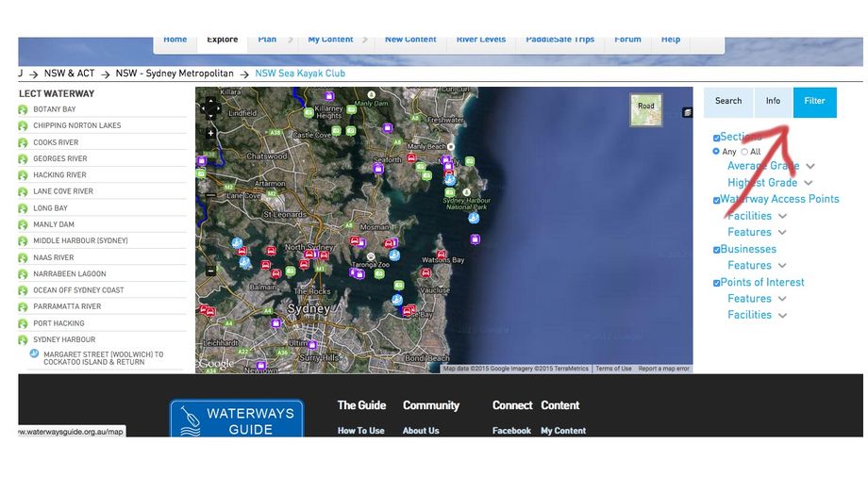Open the Forum navigation tab
Viewport: 868px width, 477px height.
[x=627, y=41]
